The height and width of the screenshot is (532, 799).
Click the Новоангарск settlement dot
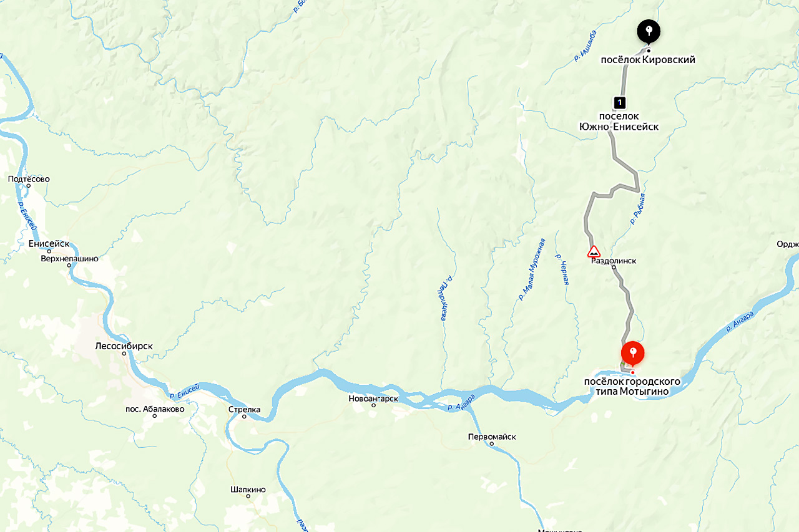pos(373,405)
